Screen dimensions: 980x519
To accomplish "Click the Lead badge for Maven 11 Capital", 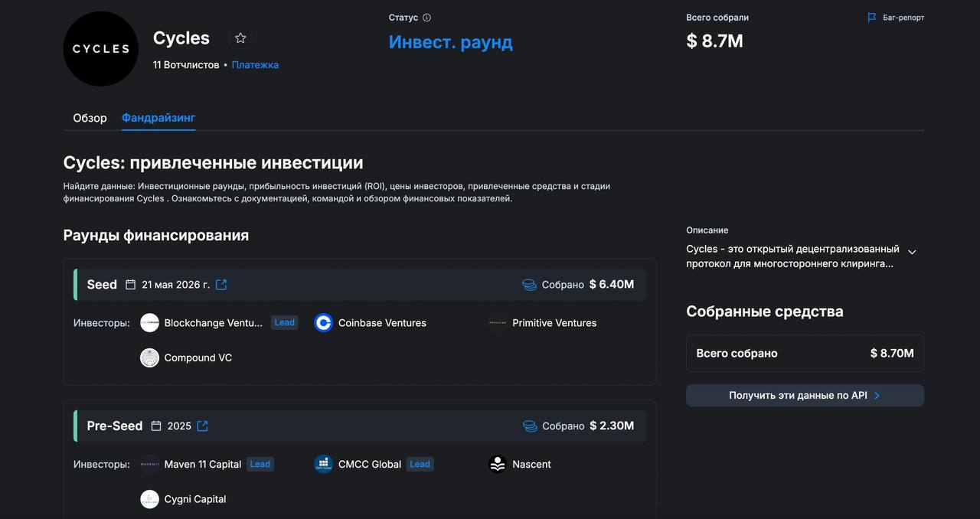I will (260, 464).
